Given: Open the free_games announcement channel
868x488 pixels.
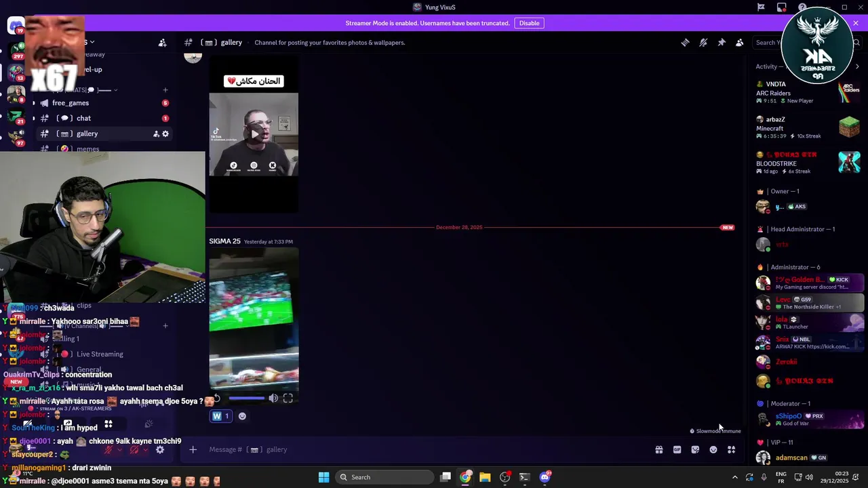Looking at the screenshot, I should [x=102, y=103].
